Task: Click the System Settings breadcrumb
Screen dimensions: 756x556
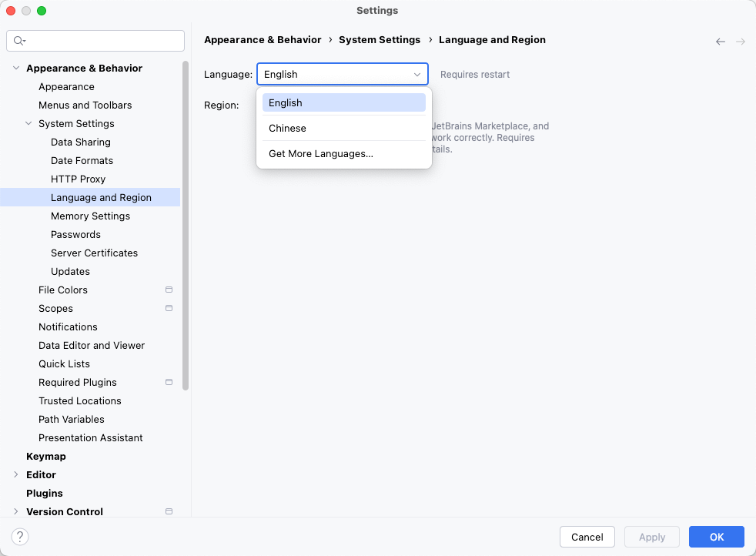Action: pyautogui.click(x=380, y=40)
